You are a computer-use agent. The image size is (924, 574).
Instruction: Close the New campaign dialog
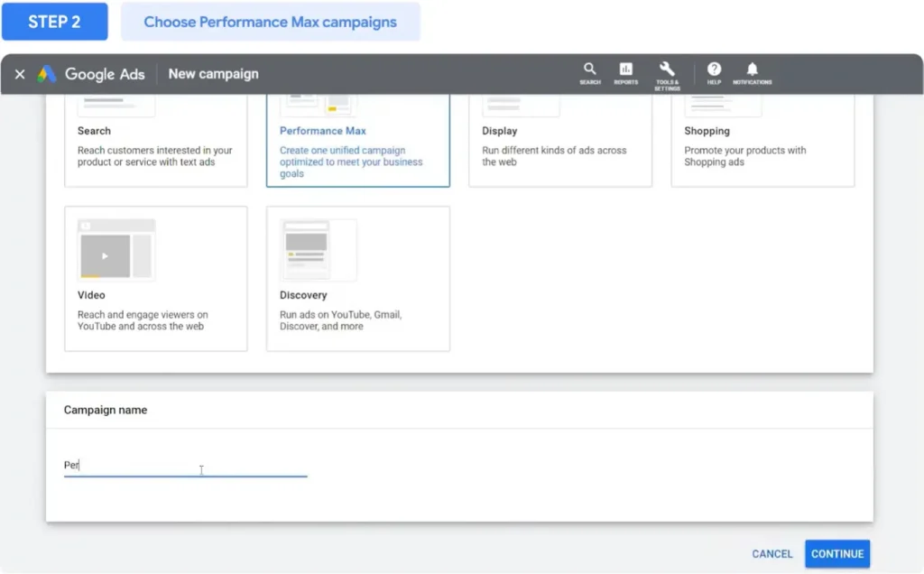tap(20, 74)
